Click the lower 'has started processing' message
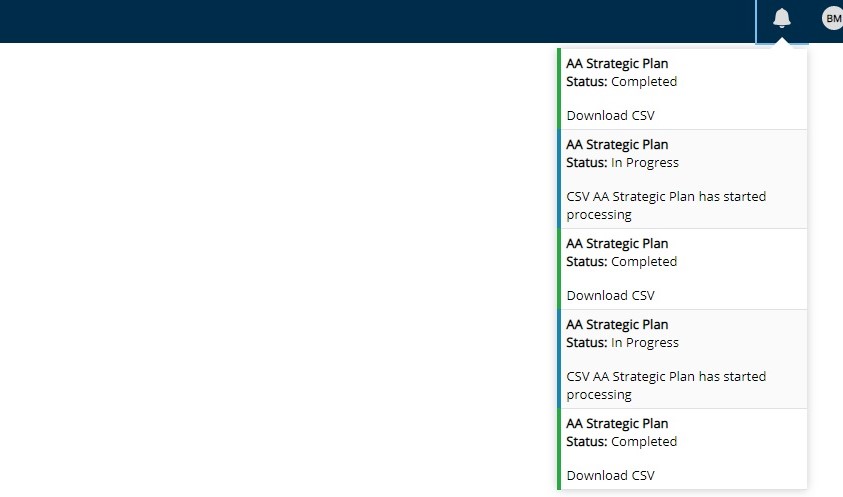 point(666,385)
